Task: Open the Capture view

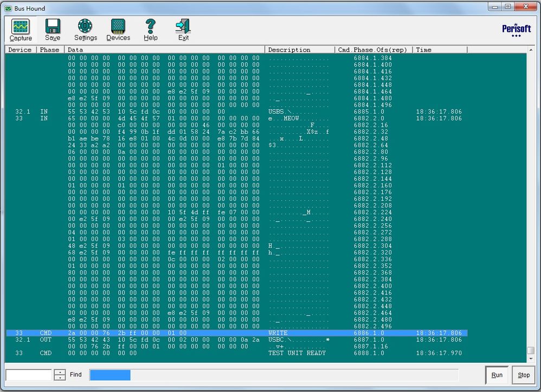Action: [21, 30]
